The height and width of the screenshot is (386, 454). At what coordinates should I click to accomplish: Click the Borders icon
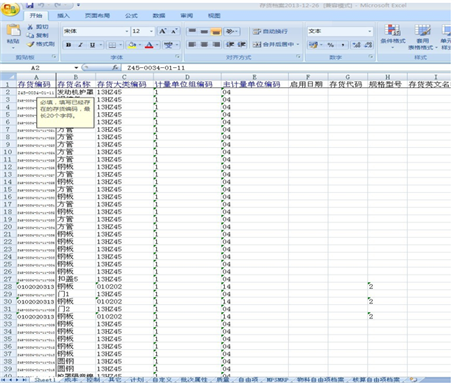(x=113, y=45)
